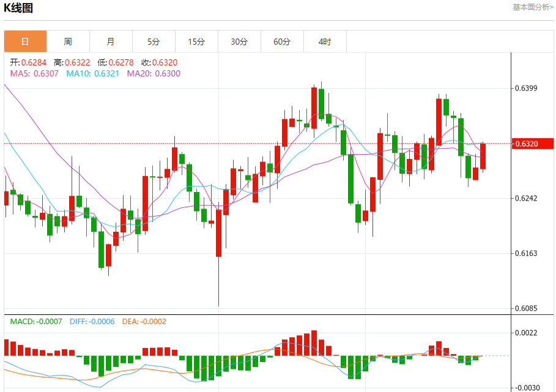Click the 0.6242 price axis label
556x392 pixels.
point(526,198)
